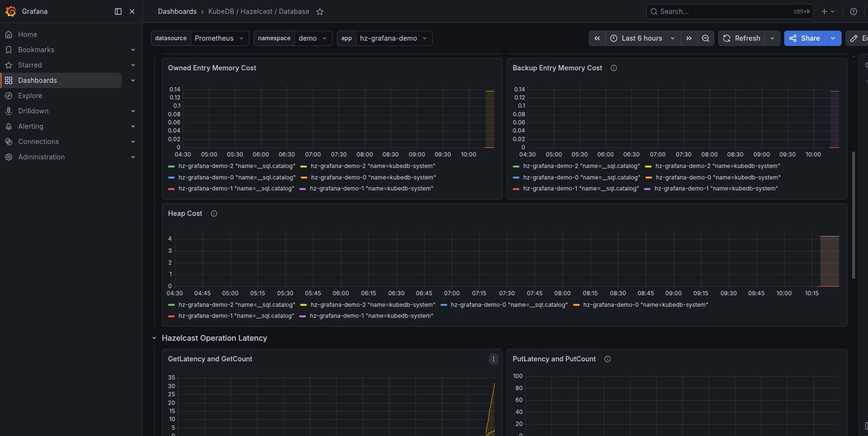Viewport: 868px width, 436px height.
Task: Show Heap Cost panel info icon
Action: click(x=214, y=213)
